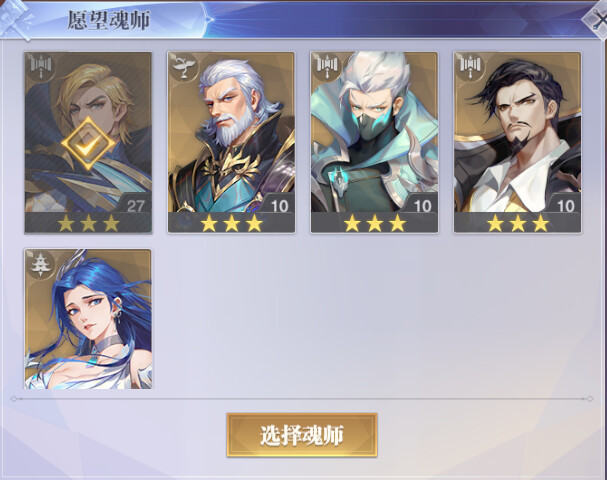607x480 pixels.
Task: Click the level 27 badge on the blond card
Action: tap(135, 206)
